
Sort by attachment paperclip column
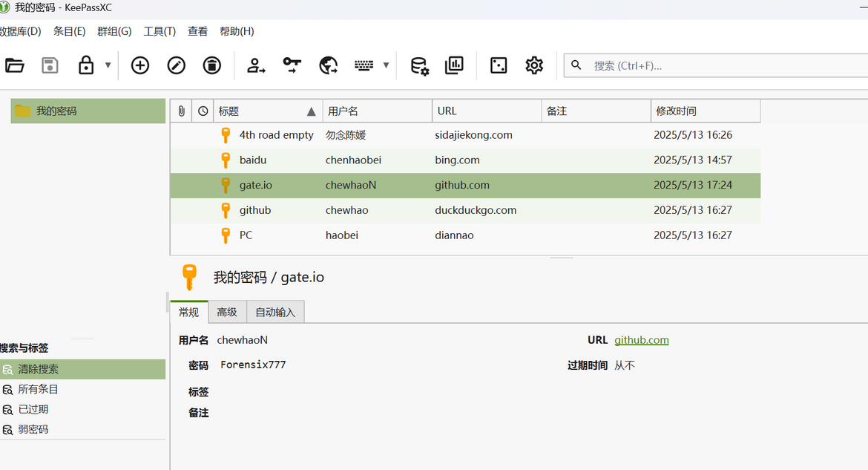(181, 111)
